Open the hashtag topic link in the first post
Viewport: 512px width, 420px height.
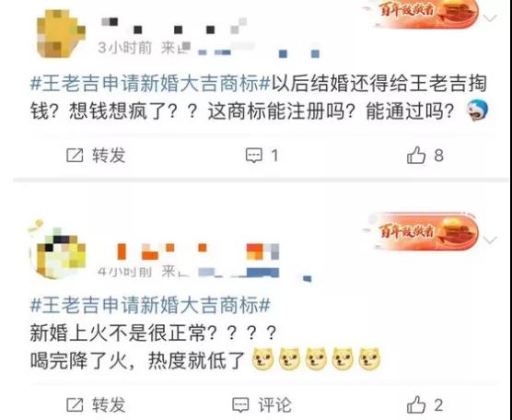pyautogui.click(x=150, y=83)
